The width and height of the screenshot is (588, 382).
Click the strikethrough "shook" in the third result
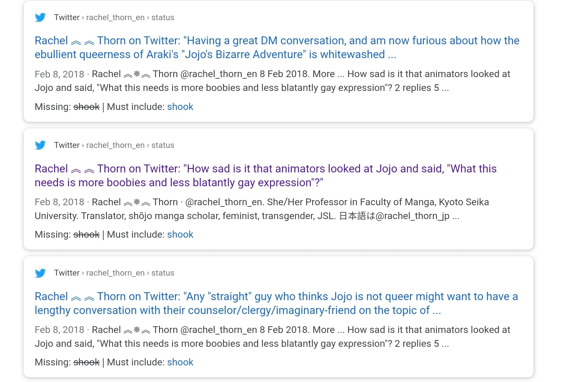tap(87, 362)
